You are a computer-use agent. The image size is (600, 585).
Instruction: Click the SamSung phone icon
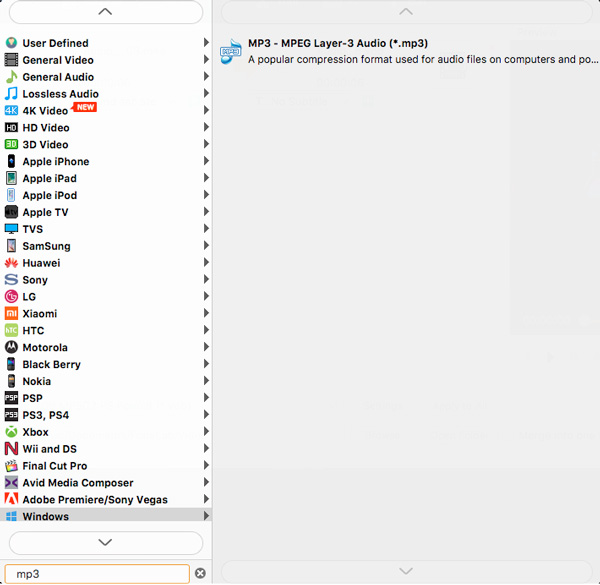point(11,246)
